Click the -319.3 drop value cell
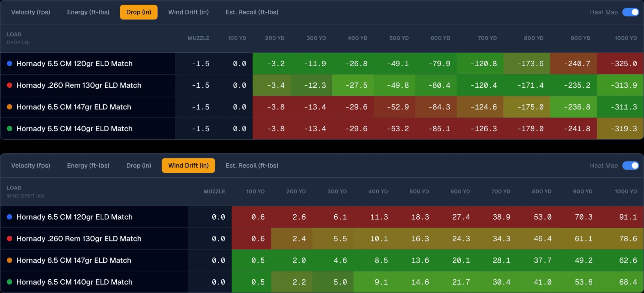Screen dimensions: 644x293 [x=620, y=129]
